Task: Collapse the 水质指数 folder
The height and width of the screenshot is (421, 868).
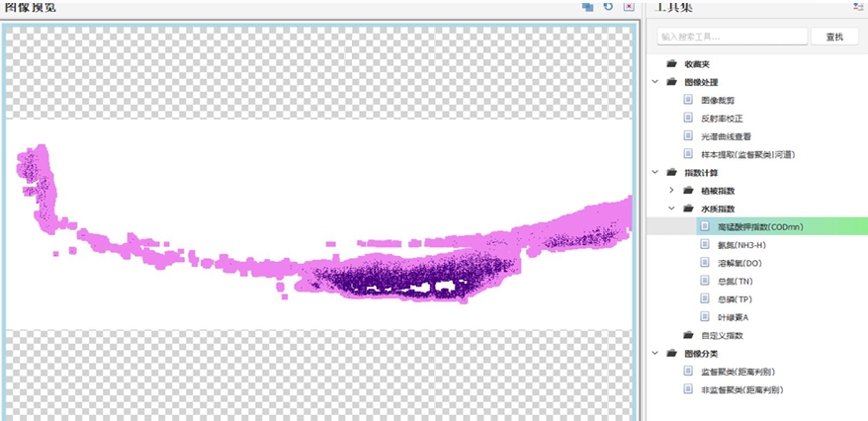Action: pyautogui.click(x=673, y=209)
